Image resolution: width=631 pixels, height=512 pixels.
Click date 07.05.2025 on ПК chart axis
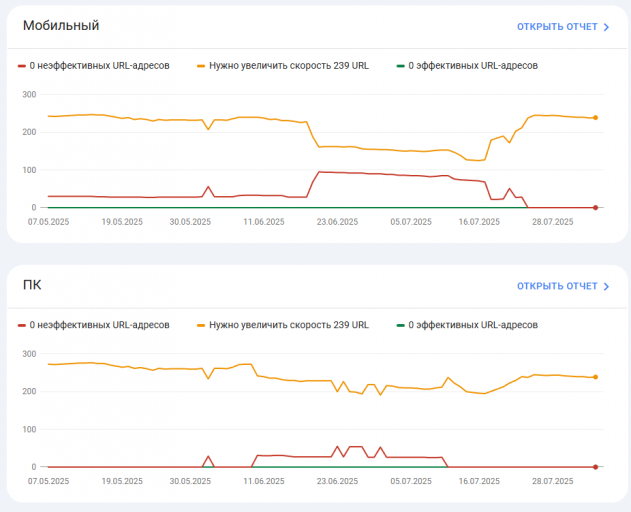pos(48,481)
